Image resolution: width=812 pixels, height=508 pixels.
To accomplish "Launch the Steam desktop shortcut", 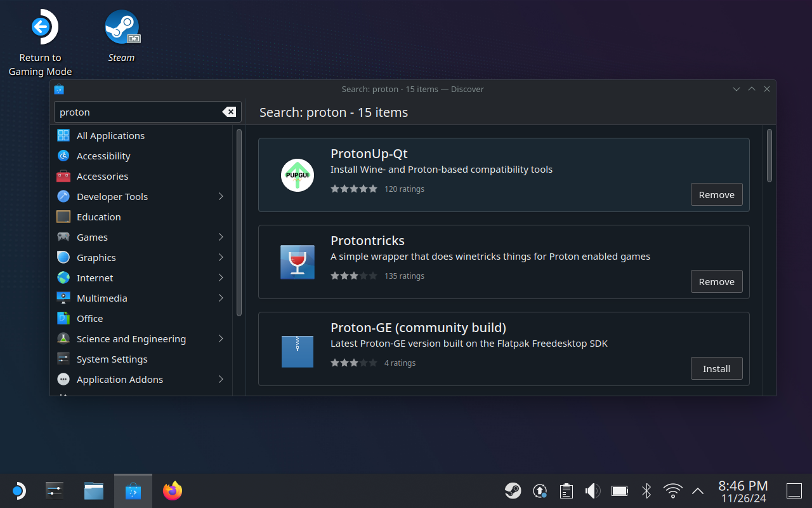I will tap(121, 37).
